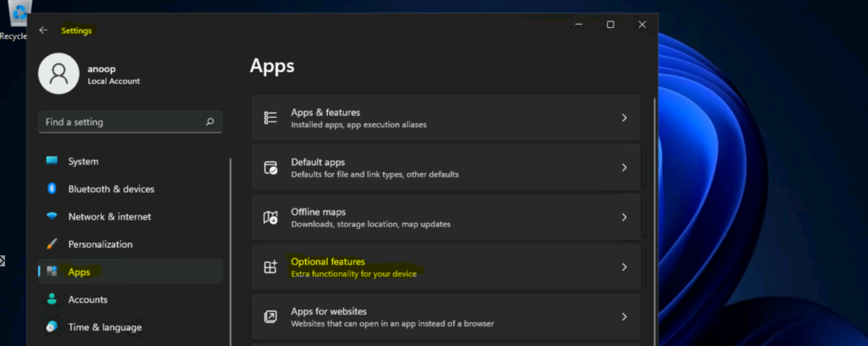Viewport: 868px width, 346px height.
Task: Open Apps & features page
Action: click(x=446, y=117)
